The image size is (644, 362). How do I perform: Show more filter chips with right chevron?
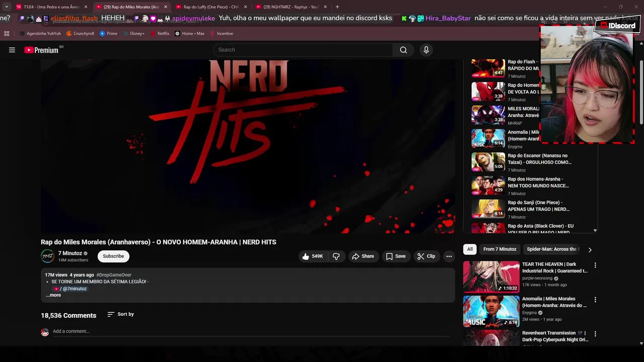[590, 249]
